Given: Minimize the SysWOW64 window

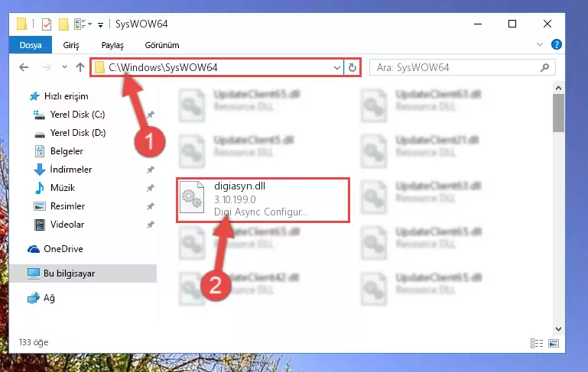Looking at the screenshot, I should (478, 24).
